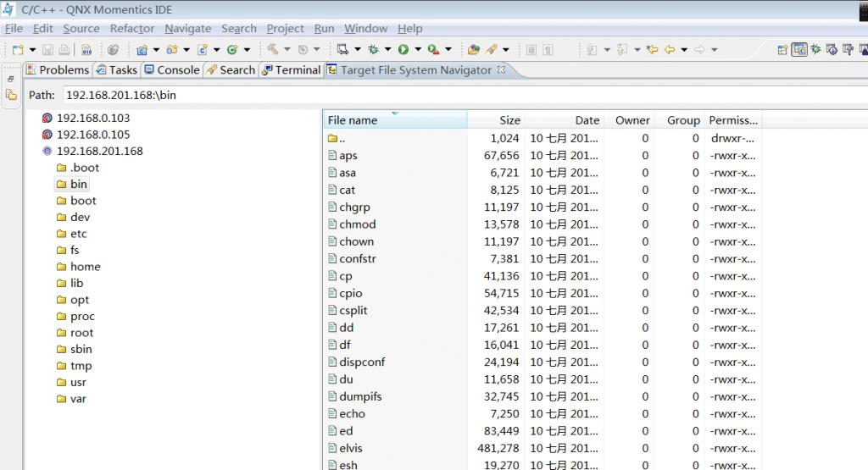Click the Path input field
868x470 pixels.
click(465, 95)
